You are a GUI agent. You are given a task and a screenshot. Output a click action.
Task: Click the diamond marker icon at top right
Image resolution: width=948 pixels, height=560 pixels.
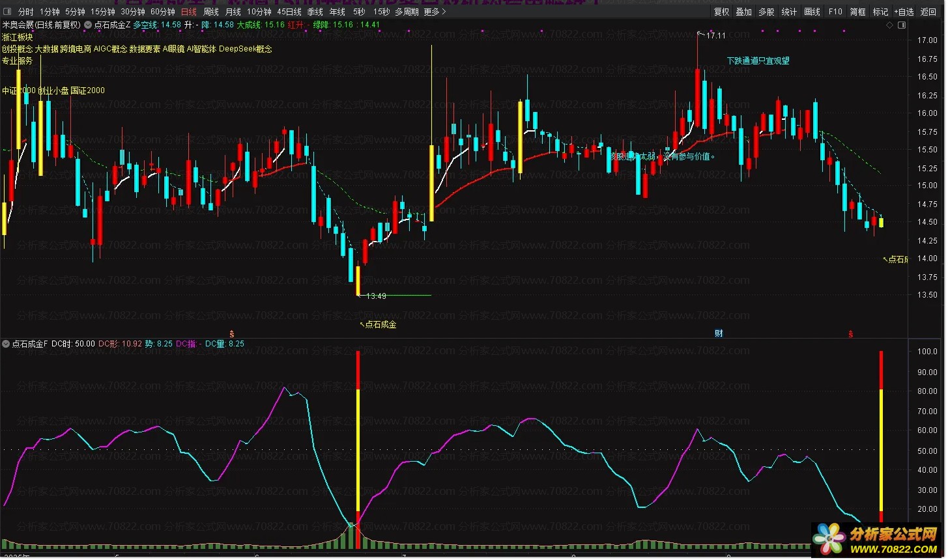(x=890, y=25)
